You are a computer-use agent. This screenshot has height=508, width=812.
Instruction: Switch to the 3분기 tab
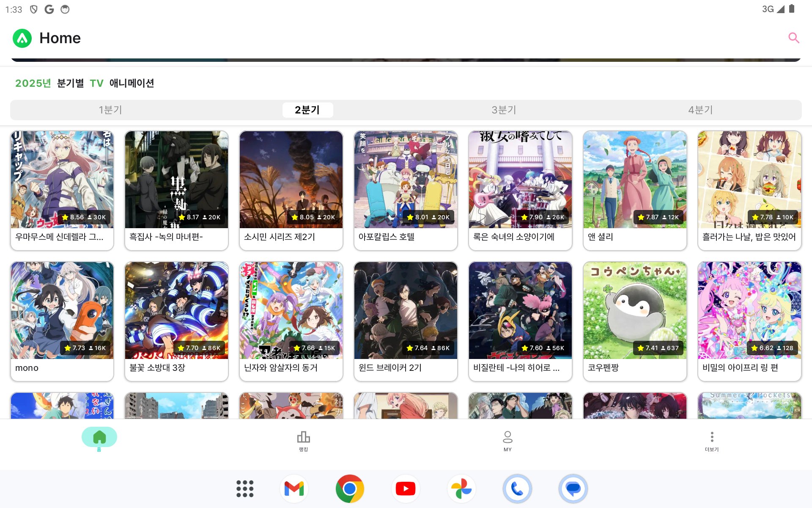pos(504,110)
